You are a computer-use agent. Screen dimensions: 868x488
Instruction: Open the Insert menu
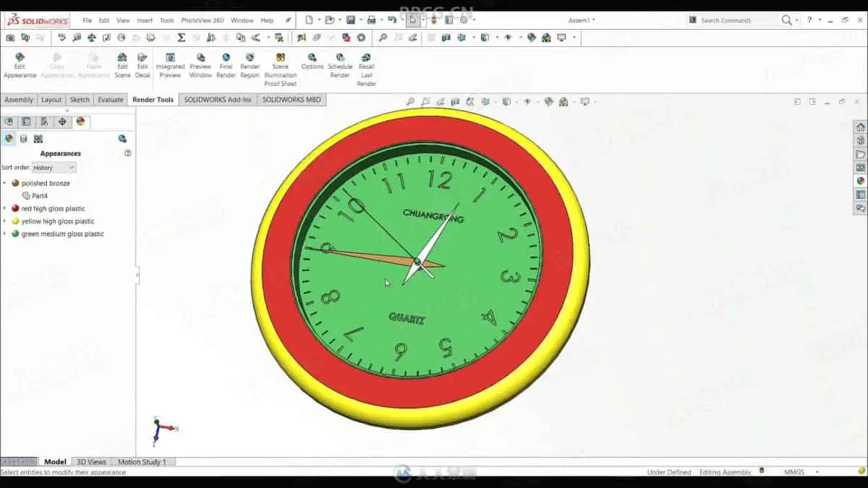point(145,20)
